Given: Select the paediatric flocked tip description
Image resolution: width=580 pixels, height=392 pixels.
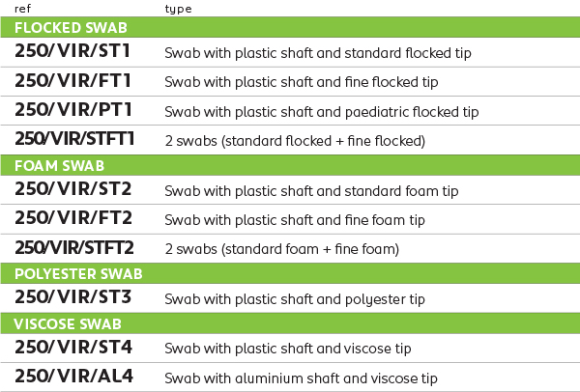Looking at the screenshot, I should [322, 112].
